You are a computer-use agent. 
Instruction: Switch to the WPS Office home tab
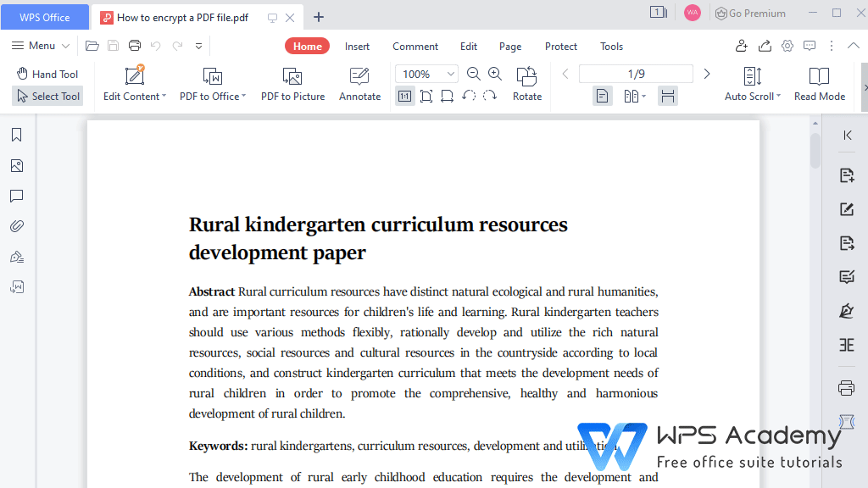tap(45, 17)
